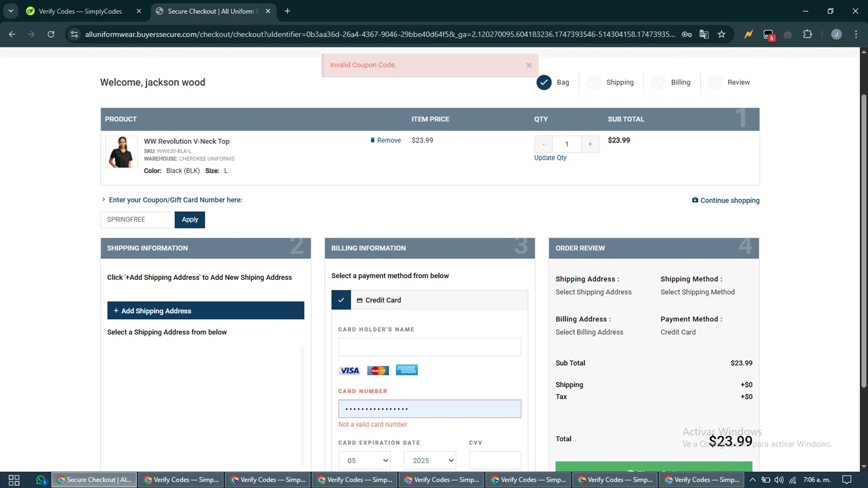Click the saved password key icon
Viewport: 868px width, 488px height.
coord(687,34)
